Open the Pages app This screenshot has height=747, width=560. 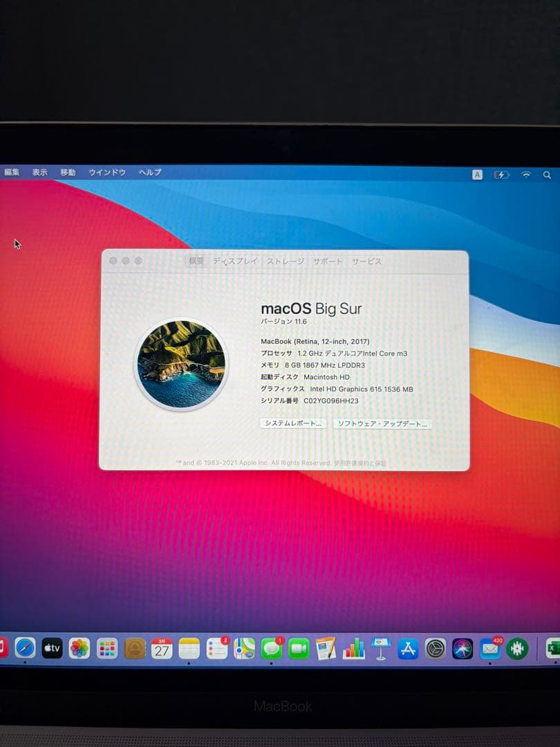click(x=326, y=648)
